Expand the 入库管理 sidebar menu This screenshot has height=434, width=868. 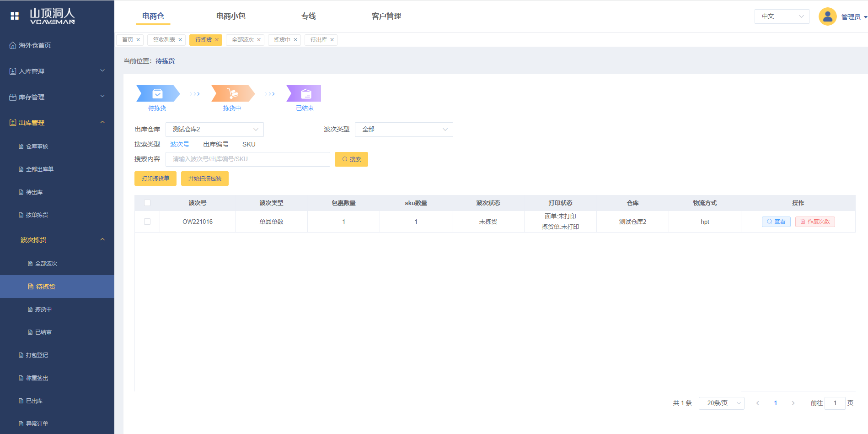(x=57, y=71)
